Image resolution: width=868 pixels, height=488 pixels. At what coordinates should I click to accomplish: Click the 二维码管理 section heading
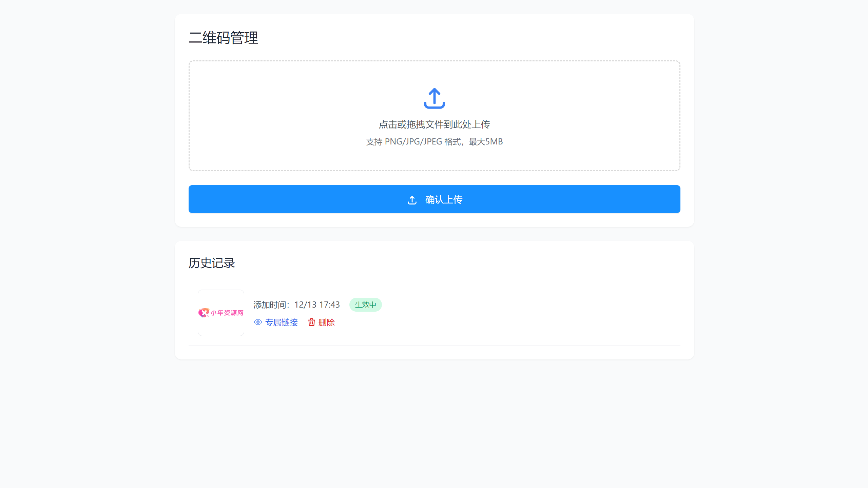click(x=224, y=38)
